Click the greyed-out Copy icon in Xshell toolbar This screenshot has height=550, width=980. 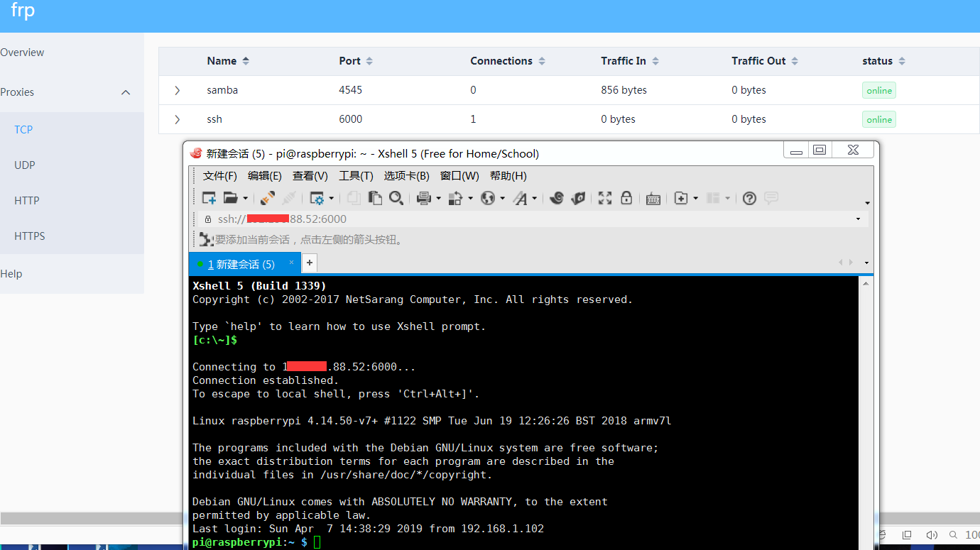click(x=353, y=198)
